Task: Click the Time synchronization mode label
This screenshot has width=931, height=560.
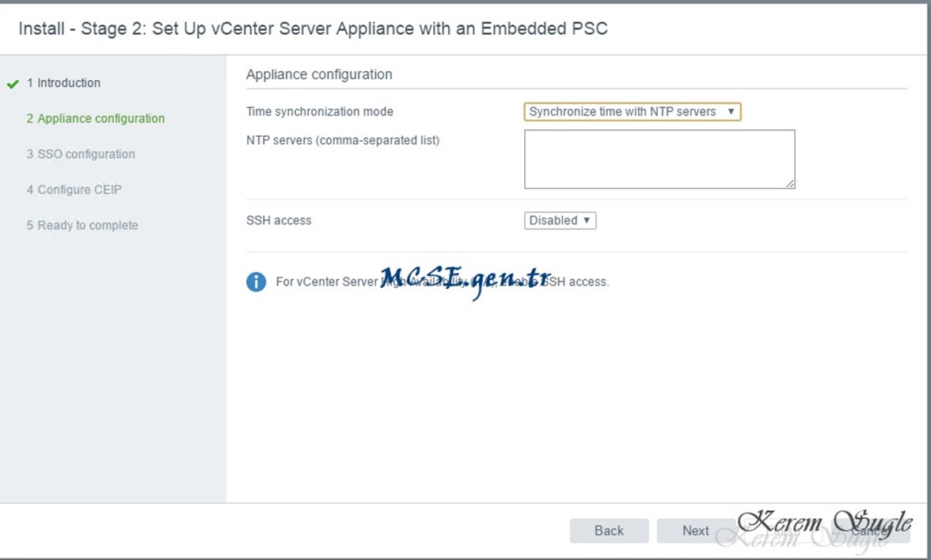Action: point(320,112)
